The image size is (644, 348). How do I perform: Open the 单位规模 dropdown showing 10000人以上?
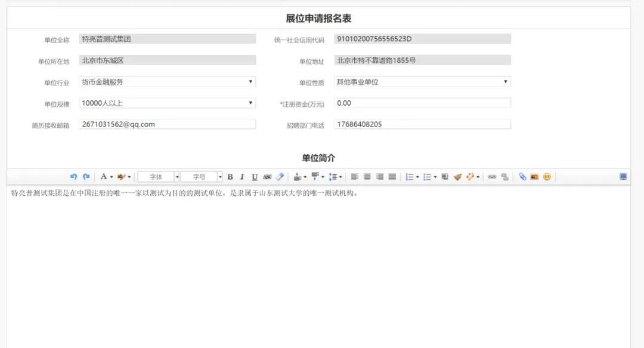pyautogui.click(x=168, y=103)
